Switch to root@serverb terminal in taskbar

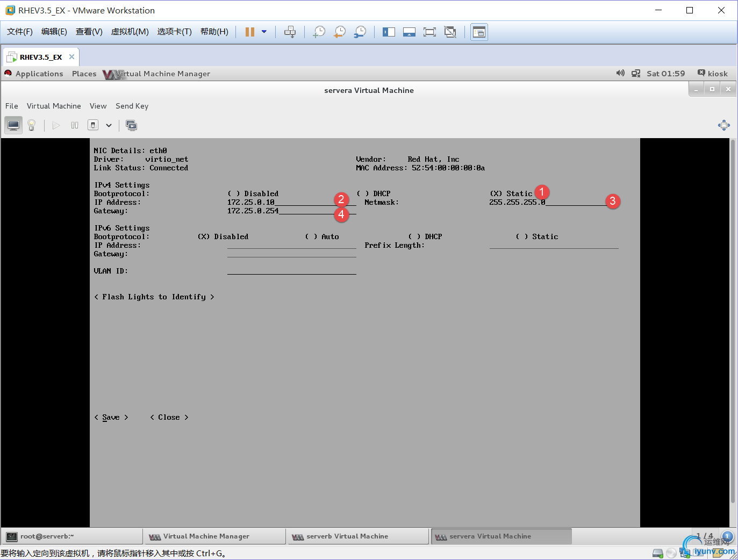pos(73,536)
